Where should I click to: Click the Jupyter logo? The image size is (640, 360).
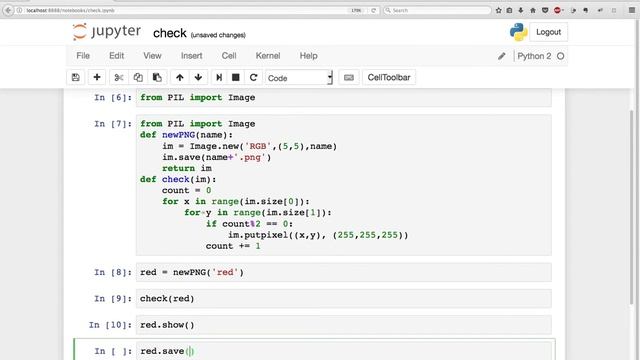point(107,32)
